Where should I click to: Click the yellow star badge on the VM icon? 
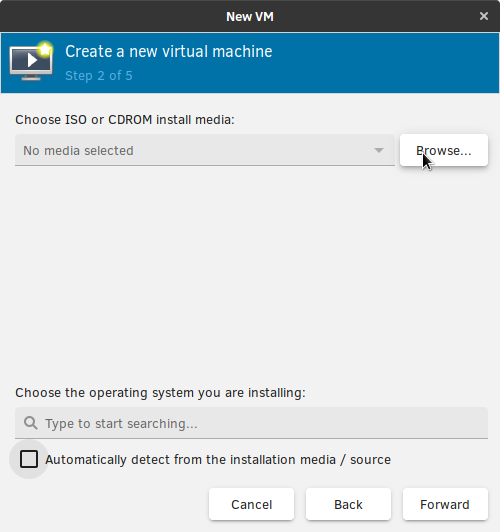click(45, 50)
